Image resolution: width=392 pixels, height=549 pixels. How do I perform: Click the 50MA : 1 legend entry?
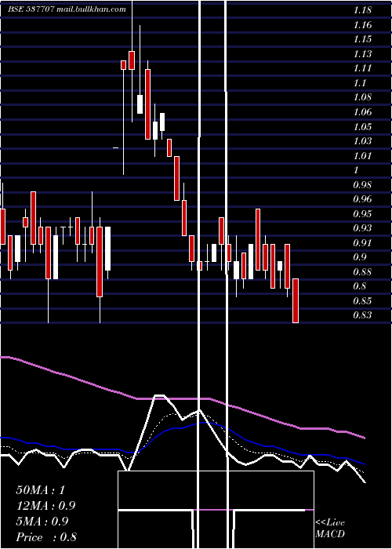point(41,490)
